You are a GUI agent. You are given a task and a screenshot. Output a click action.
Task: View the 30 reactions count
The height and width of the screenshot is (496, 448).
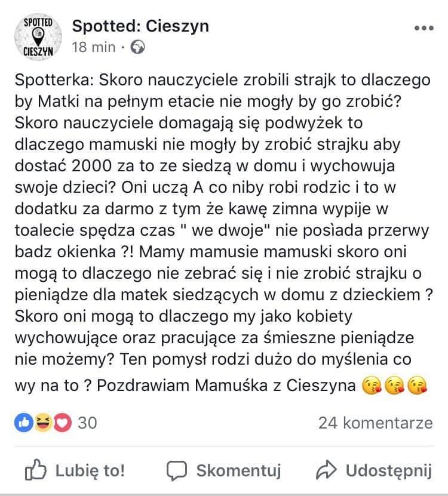coord(87,423)
